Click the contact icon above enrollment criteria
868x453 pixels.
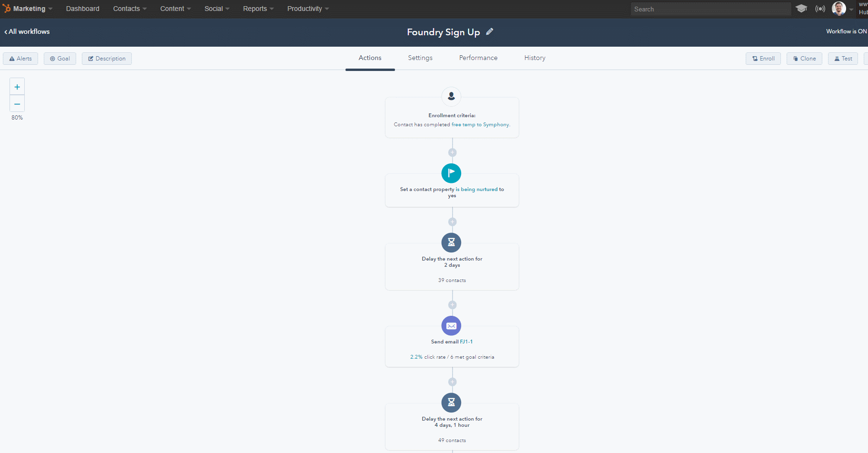coord(451,97)
